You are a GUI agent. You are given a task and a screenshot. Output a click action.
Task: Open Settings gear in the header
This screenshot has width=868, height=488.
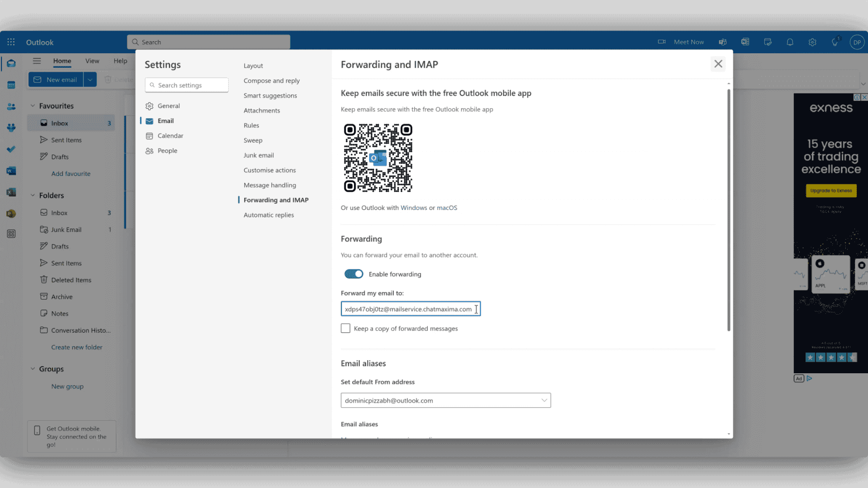pyautogui.click(x=812, y=42)
